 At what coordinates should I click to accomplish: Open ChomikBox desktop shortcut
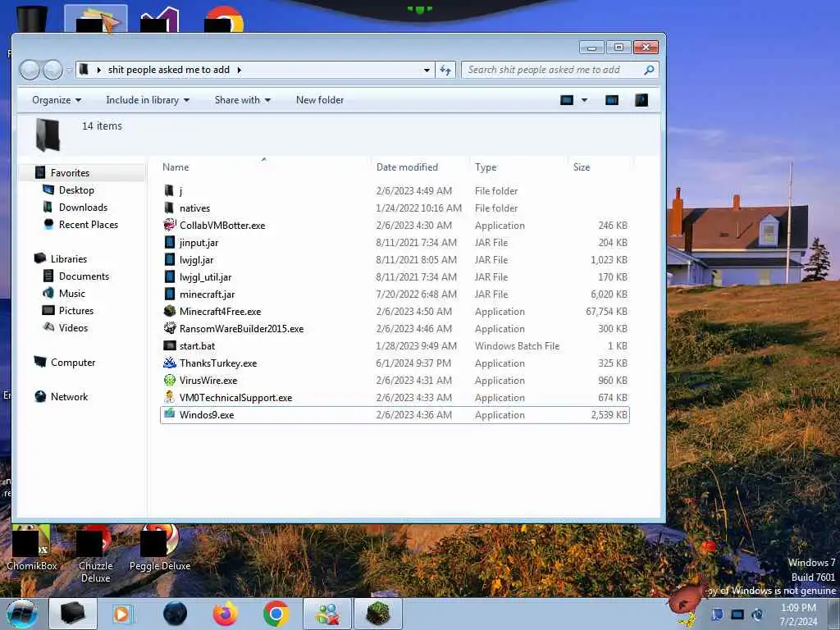click(32, 548)
